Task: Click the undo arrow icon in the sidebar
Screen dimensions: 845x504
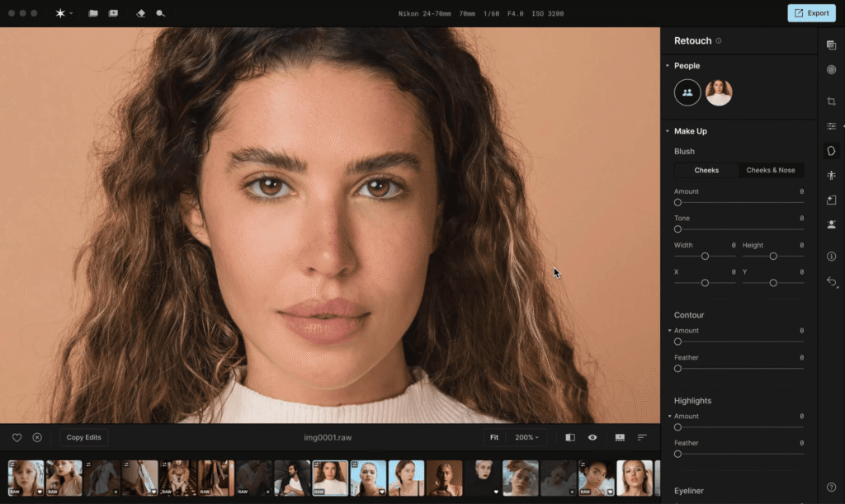Action: click(831, 280)
